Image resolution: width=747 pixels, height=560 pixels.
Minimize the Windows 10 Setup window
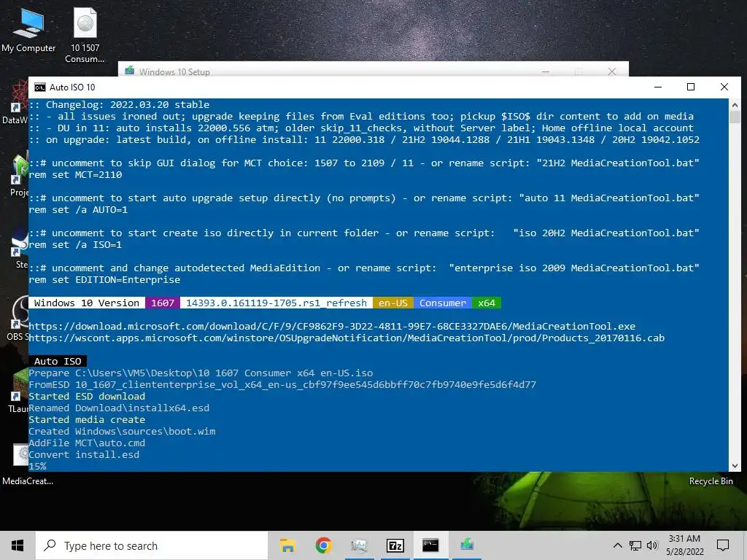click(x=546, y=71)
